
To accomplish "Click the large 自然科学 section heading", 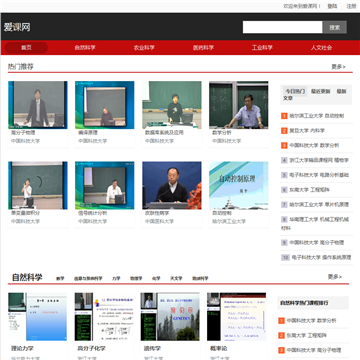I will [27, 277].
